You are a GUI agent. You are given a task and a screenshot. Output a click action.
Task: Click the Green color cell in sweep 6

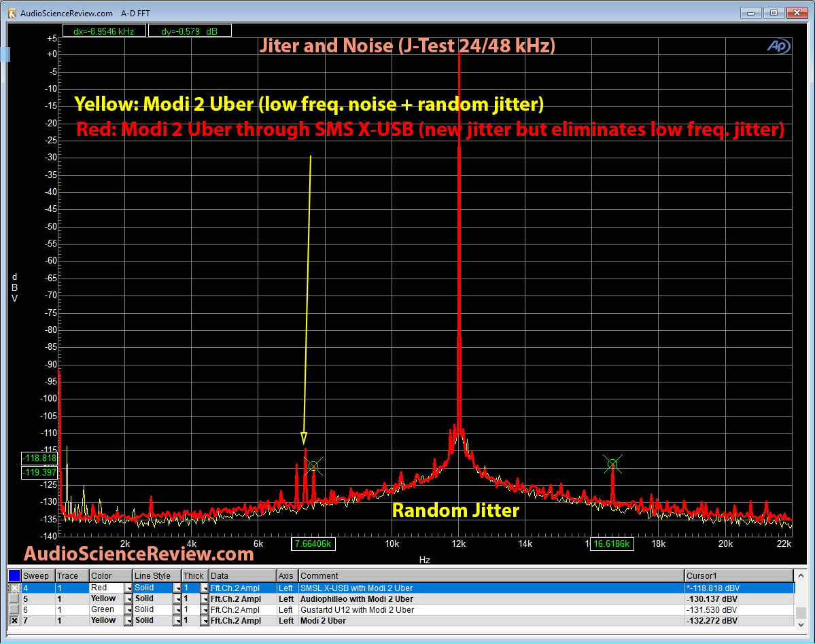tap(107, 610)
